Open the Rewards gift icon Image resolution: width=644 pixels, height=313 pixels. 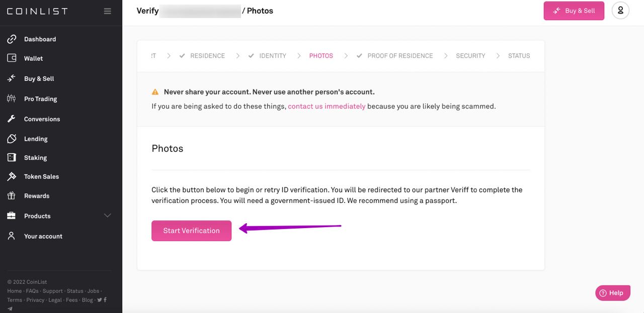click(x=11, y=196)
